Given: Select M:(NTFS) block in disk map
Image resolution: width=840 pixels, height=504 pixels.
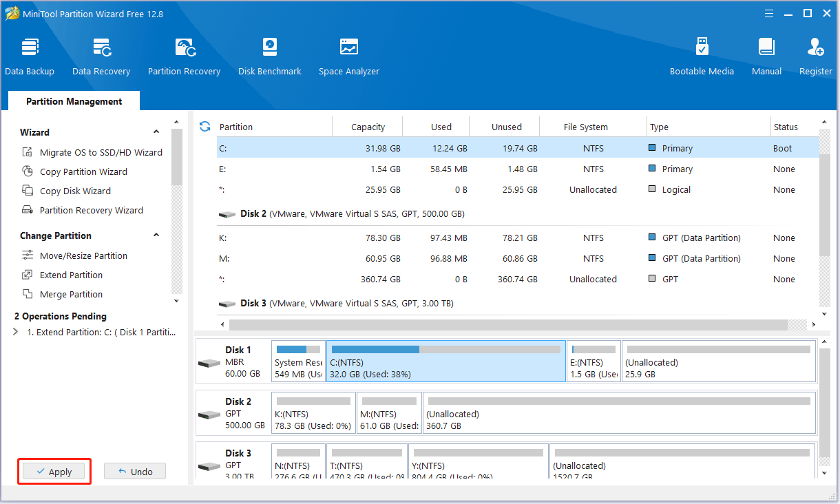Looking at the screenshot, I should (x=389, y=413).
